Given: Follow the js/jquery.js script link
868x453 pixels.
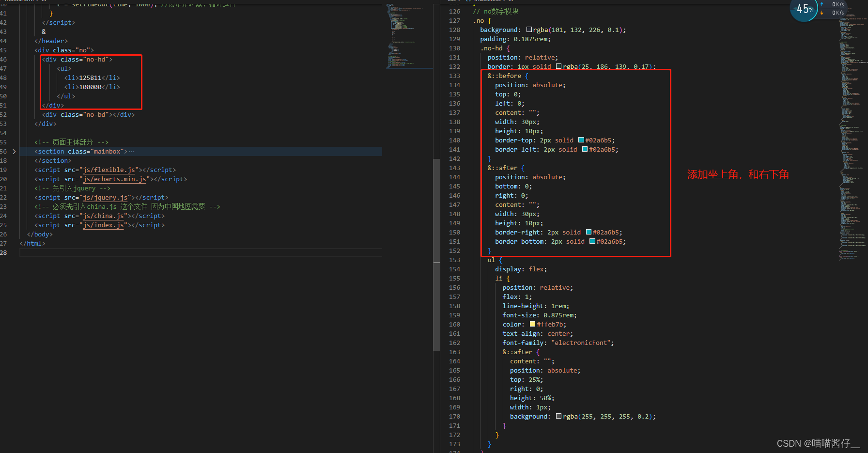Looking at the screenshot, I should (105, 198).
